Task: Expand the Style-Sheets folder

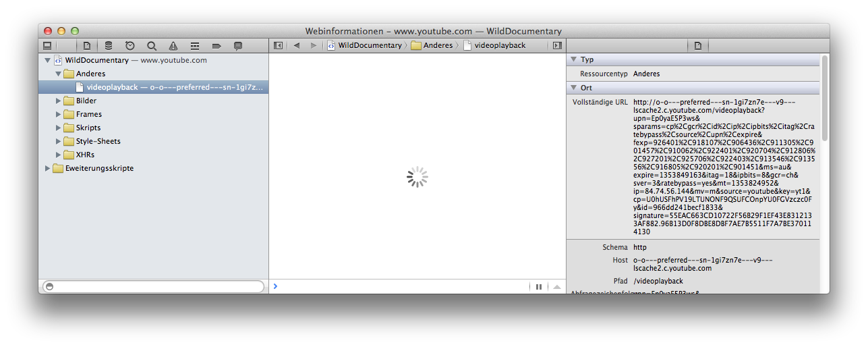Action: point(58,141)
